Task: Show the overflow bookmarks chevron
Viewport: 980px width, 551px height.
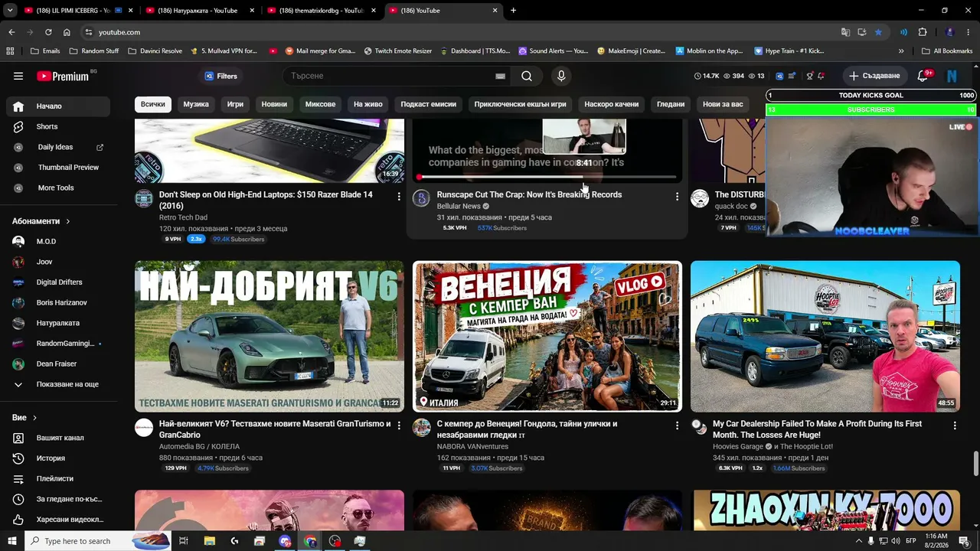Action: tap(901, 51)
